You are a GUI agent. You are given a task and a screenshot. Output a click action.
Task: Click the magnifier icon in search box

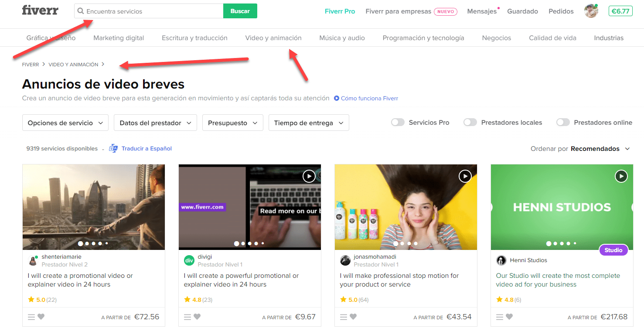[80, 11]
